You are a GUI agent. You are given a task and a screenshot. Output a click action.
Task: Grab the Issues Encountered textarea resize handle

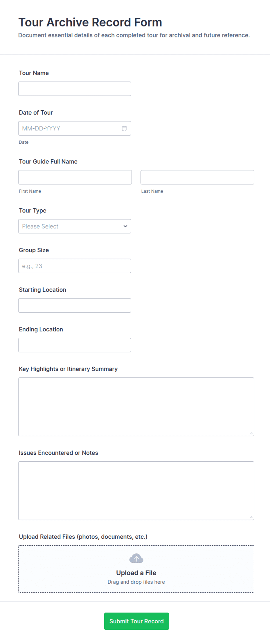[251, 517]
